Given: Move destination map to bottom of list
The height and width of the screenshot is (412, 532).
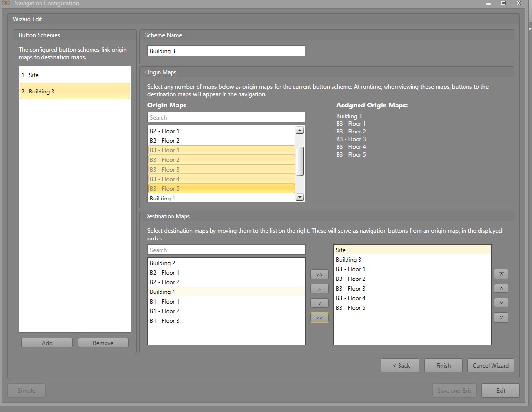Looking at the screenshot, I should point(501,318).
